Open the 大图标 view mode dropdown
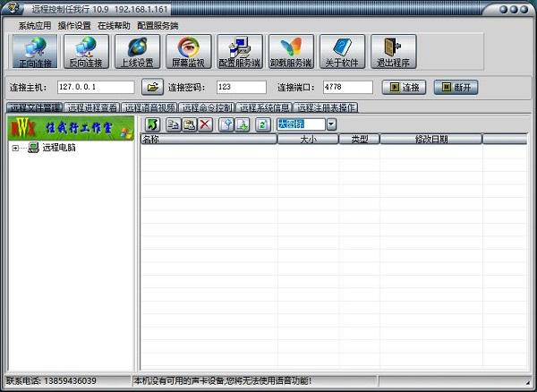537x392 pixels. point(331,124)
